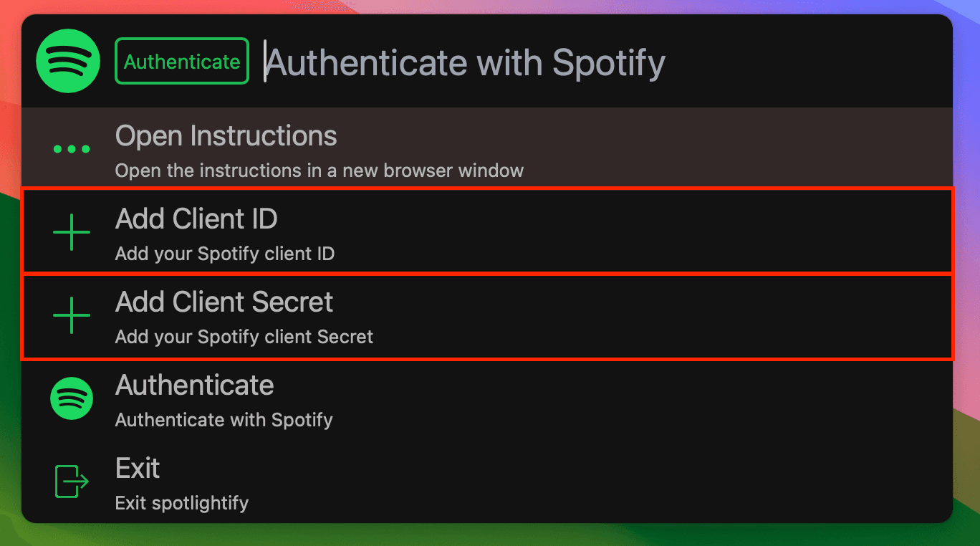
Task: Click the large Spotify logo in header
Action: point(68,61)
